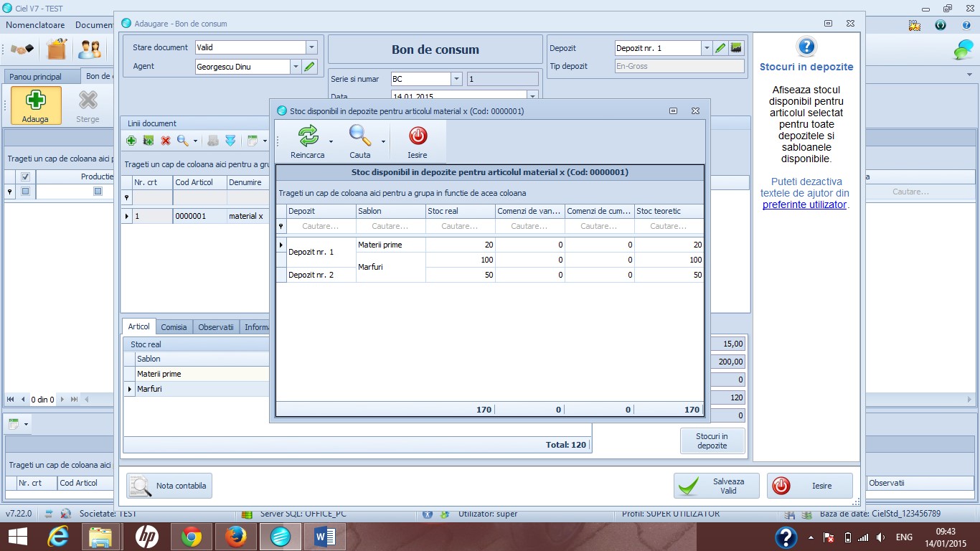Expand the Marfuri row in Stoc real list

pyautogui.click(x=130, y=389)
